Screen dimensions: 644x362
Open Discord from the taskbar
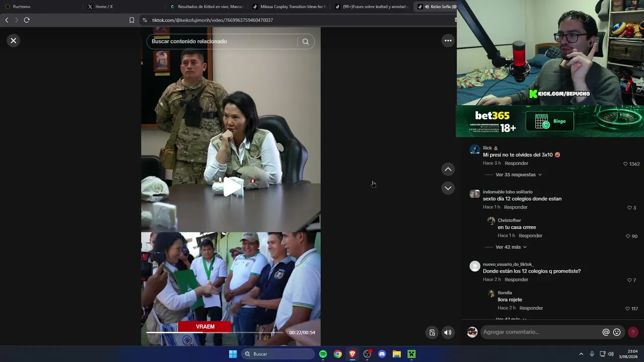pyautogui.click(x=382, y=354)
